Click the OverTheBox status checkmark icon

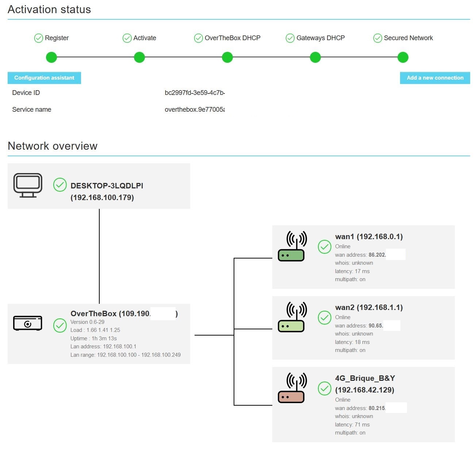click(60, 326)
